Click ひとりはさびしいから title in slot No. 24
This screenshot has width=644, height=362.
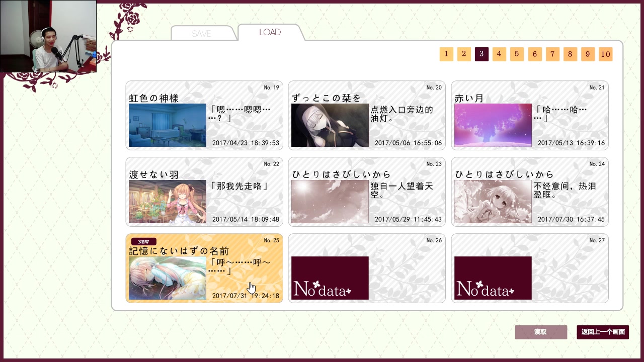pyautogui.click(x=505, y=174)
